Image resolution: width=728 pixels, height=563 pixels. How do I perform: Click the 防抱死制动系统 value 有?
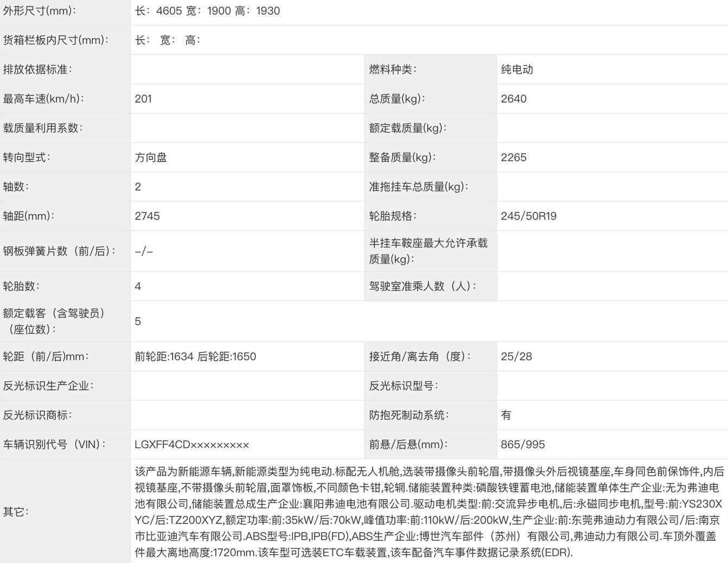coord(506,415)
